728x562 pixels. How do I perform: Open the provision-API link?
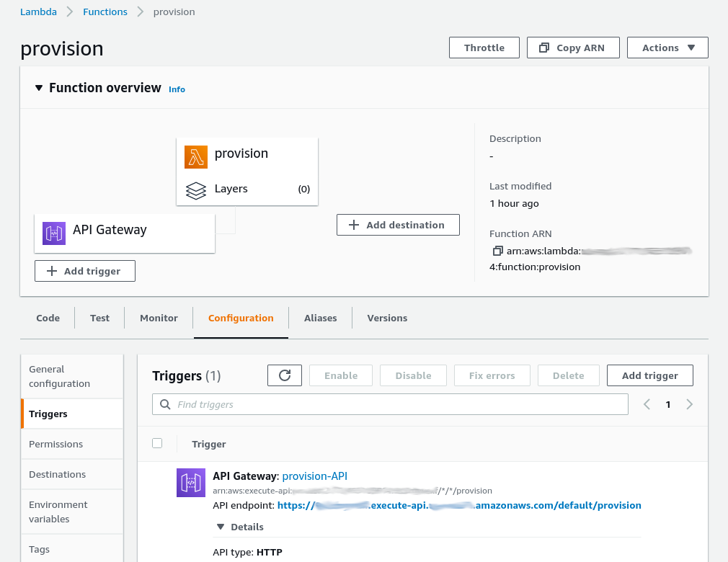pyautogui.click(x=315, y=476)
